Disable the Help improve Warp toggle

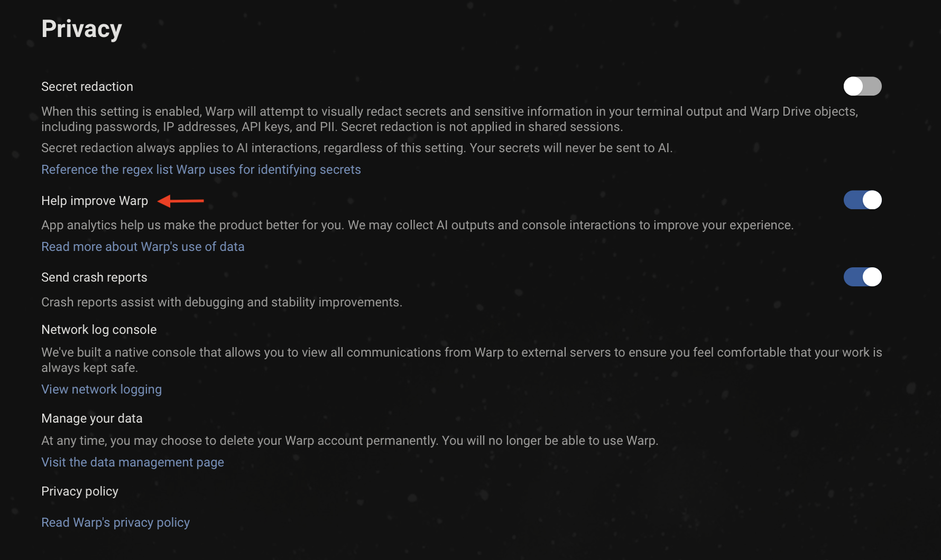[x=862, y=200]
